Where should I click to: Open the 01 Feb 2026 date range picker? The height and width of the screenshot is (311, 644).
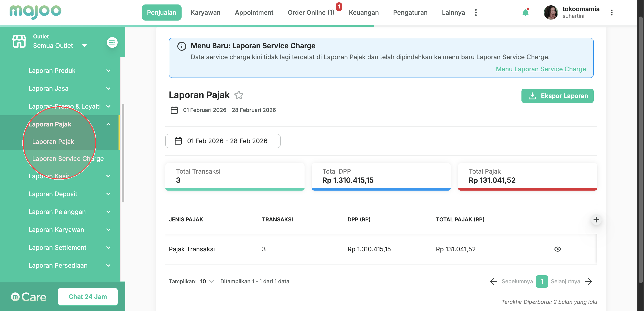(x=222, y=141)
